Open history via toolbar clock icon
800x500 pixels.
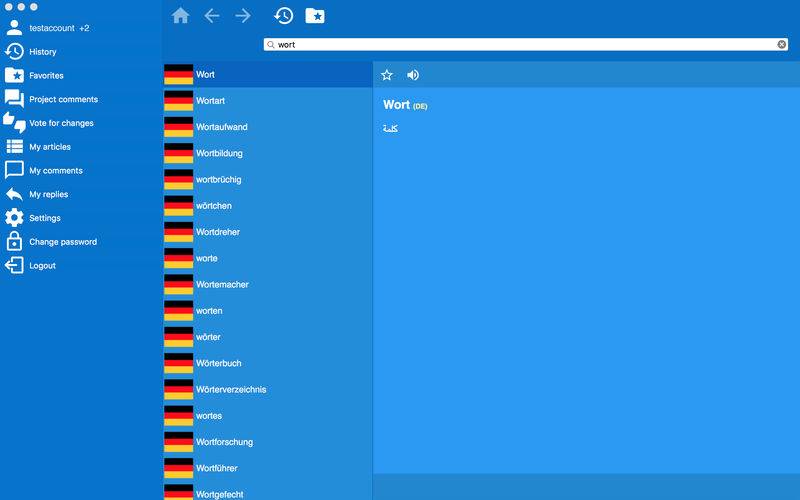(x=284, y=16)
